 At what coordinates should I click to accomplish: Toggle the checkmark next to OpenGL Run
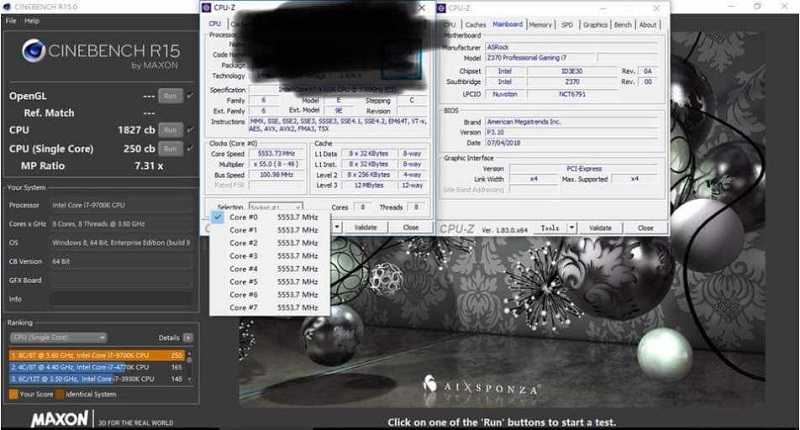pyautogui.click(x=187, y=95)
